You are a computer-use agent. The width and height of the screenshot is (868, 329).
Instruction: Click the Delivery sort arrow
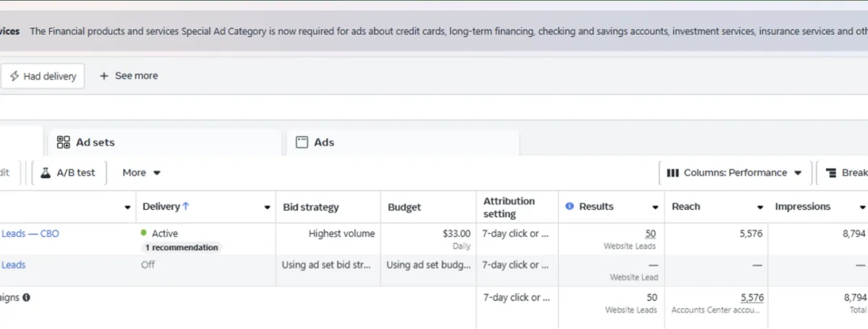point(186,207)
